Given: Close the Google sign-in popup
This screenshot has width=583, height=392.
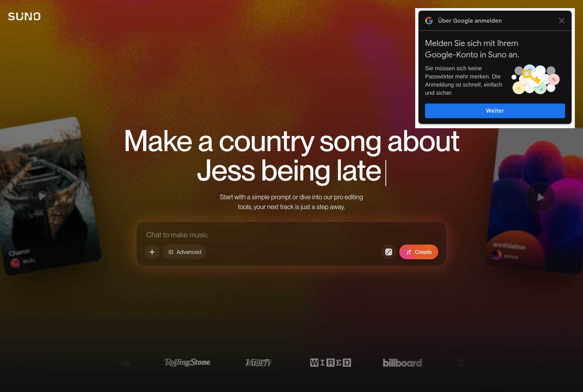Looking at the screenshot, I should pyautogui.click(x=562, y=21).
